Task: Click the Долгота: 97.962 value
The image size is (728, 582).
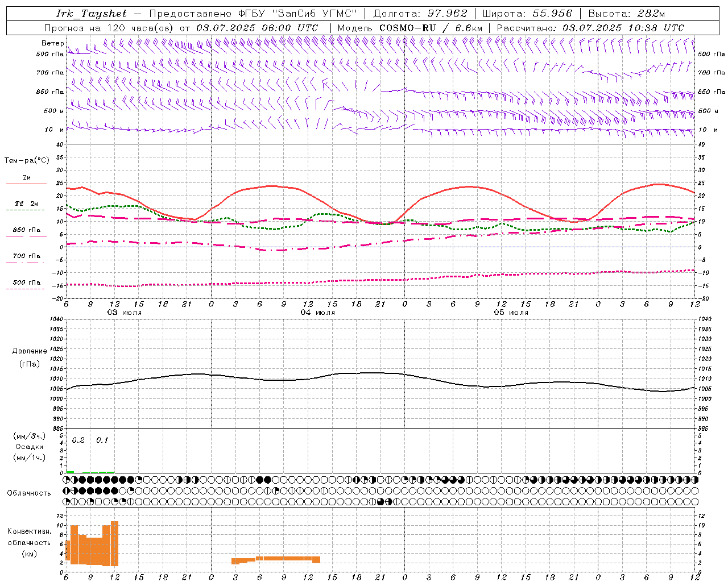Action: click(420, 14)
